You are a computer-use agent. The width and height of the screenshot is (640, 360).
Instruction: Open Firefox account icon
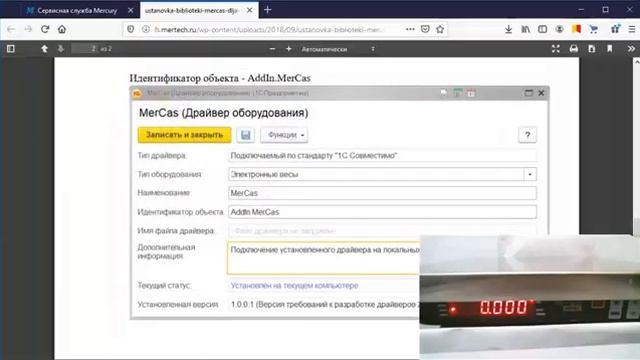560,29
